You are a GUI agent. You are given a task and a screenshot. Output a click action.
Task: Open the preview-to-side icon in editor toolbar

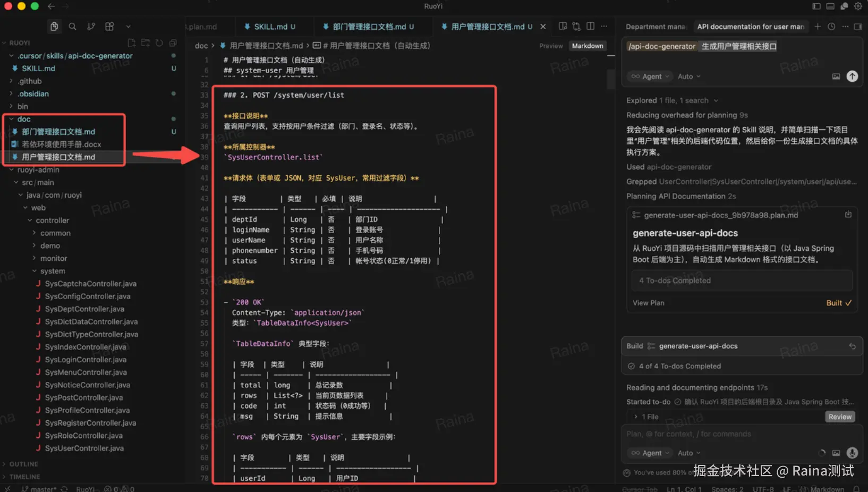click(563, 26)
